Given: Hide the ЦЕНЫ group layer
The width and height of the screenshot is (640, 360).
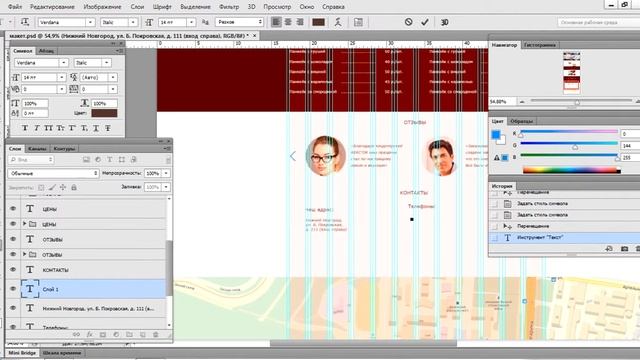Looking at the screenshot, I should [13, 224].
